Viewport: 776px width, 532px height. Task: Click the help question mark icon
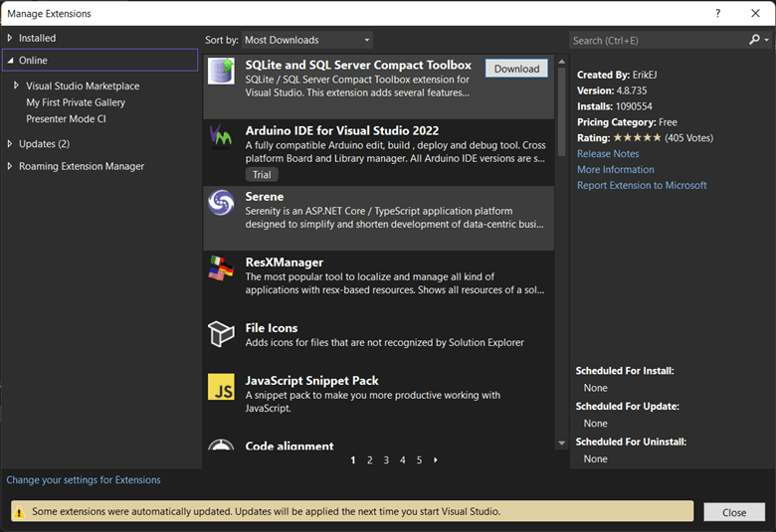pos(717,13)
